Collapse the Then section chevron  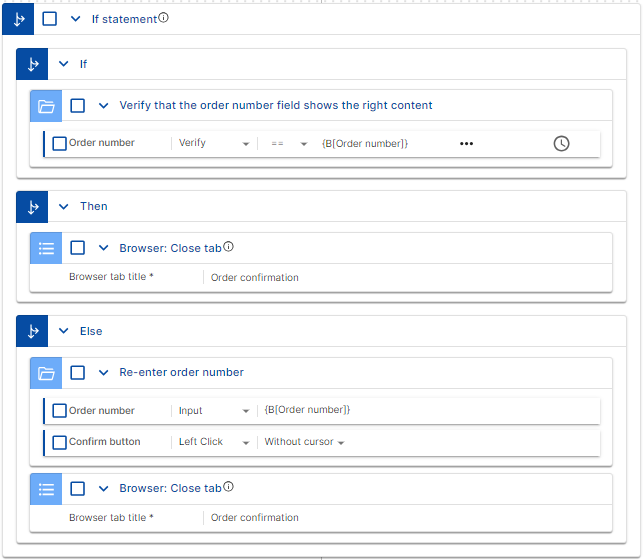(x=63, y=207)
